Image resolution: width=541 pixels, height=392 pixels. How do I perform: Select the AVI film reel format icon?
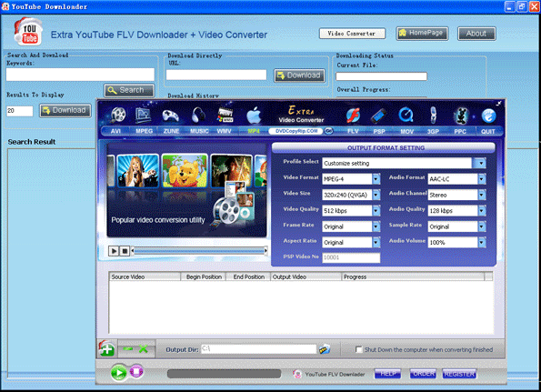(117, 115)
